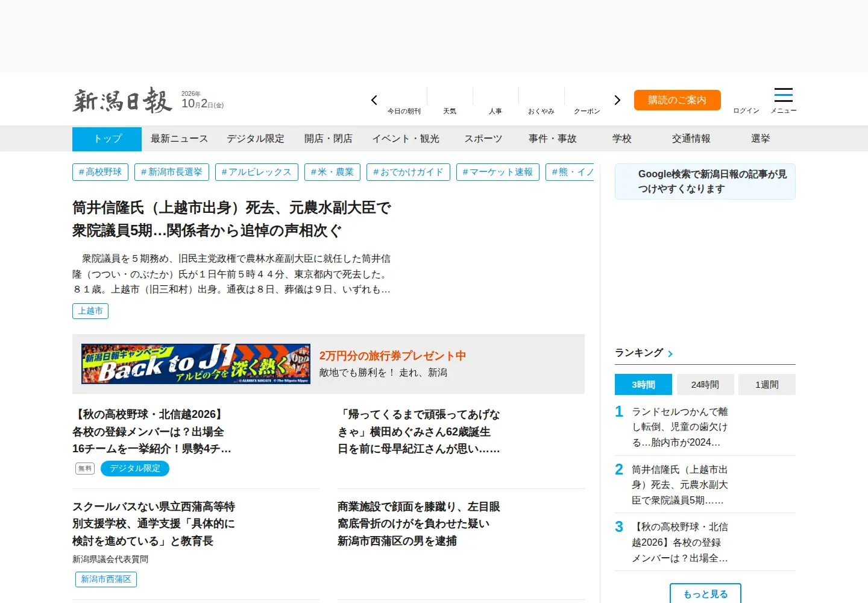Select the #米・農業 tag
The width and height of the screenshot is (868, 603).
pyautogui.click(x=332, y=172)
